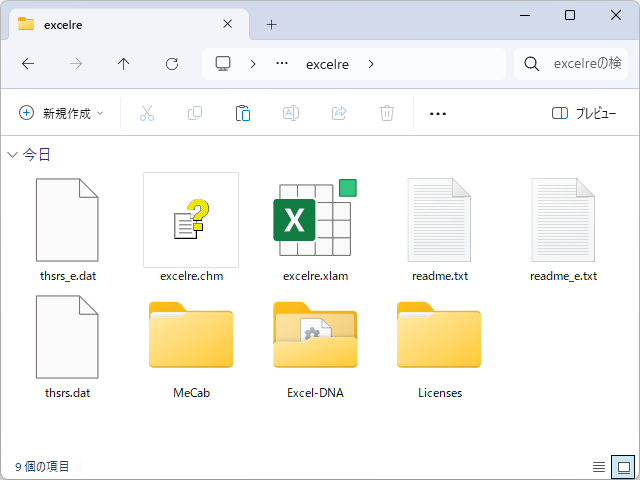This screenshot has width=640, height=480.
Task: Close the excelre tab
Action: 227,24
